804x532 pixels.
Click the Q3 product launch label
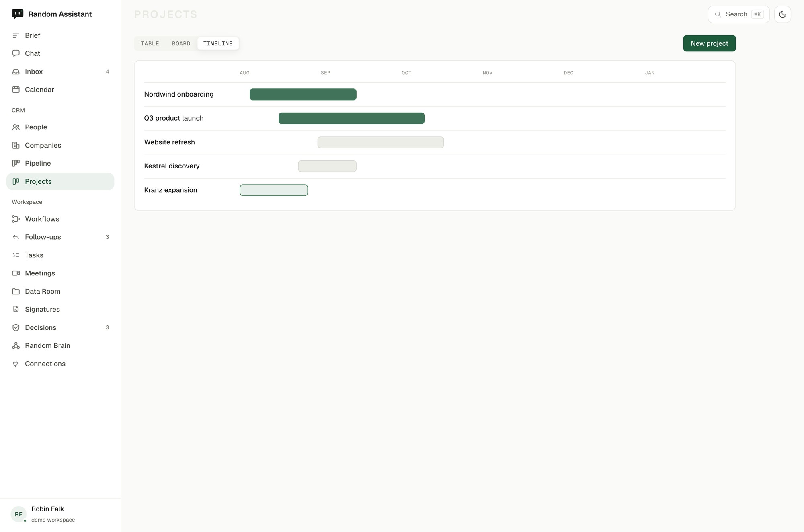click(174, 118)
